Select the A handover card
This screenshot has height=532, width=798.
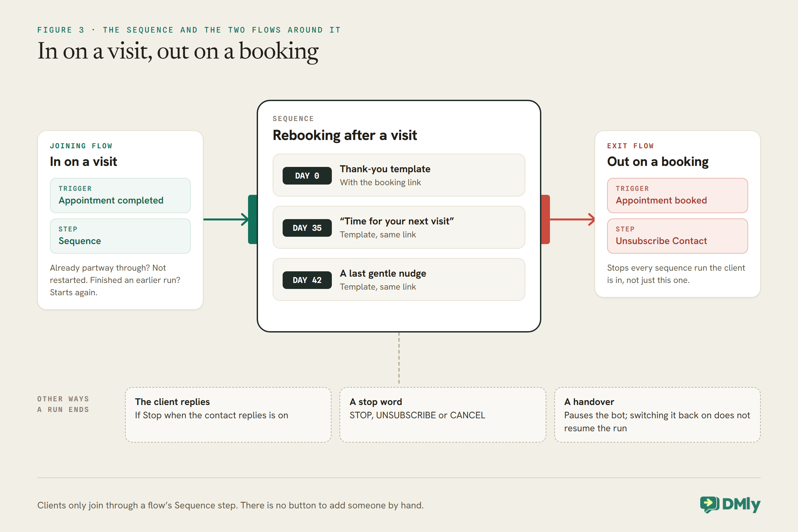click(658, 415)
